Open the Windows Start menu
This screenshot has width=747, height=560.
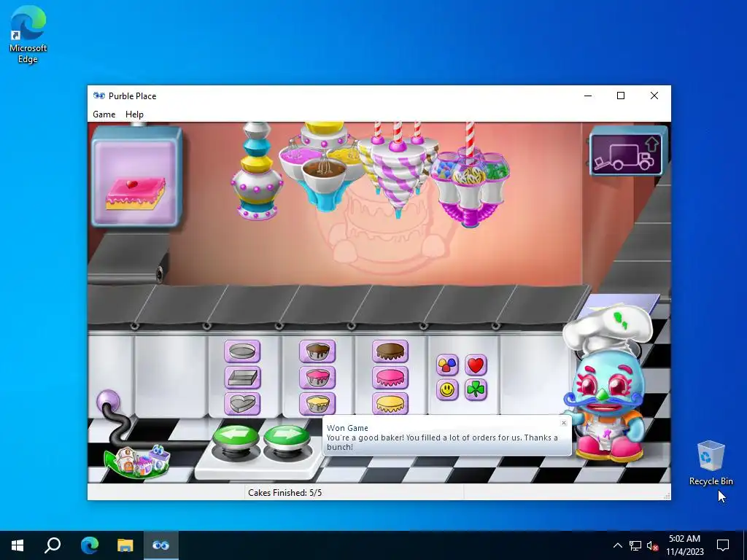(18, 545)
